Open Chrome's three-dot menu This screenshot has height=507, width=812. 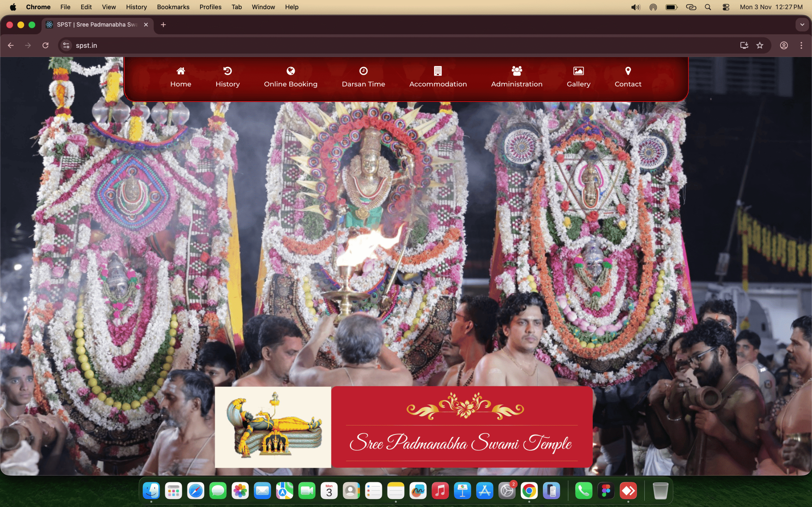[801, 45]
